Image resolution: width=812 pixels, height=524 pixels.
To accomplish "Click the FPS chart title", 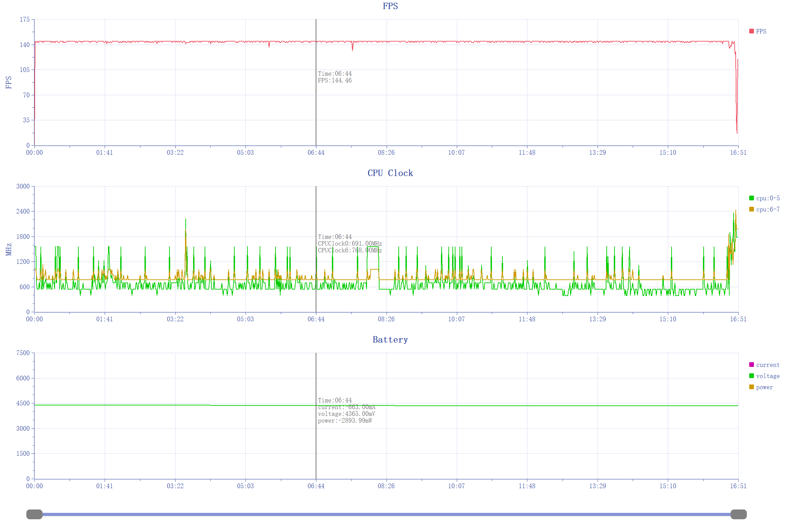I will coord(390,6).
